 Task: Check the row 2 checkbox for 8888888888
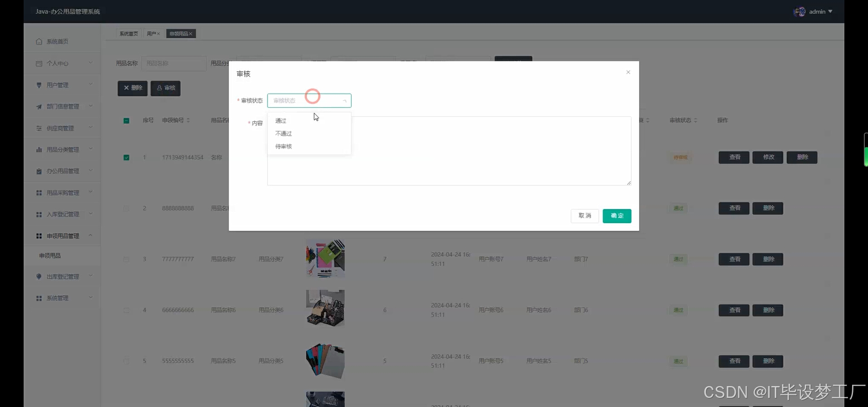(x=126, y=208)
